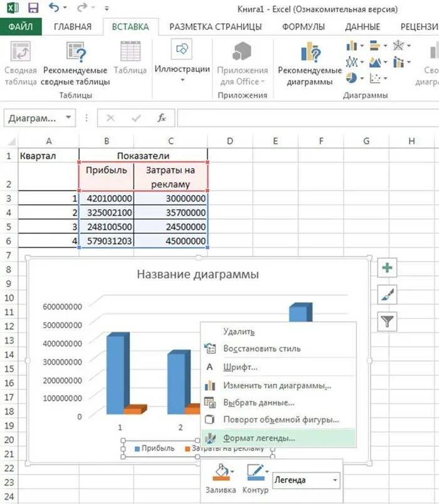Select column D header
The image size is (439, 504).
230,141
